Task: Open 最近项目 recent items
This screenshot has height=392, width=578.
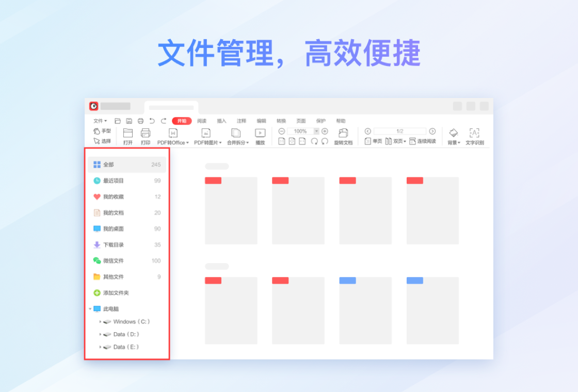Action: pyautogui.click(x=127, y=181)
